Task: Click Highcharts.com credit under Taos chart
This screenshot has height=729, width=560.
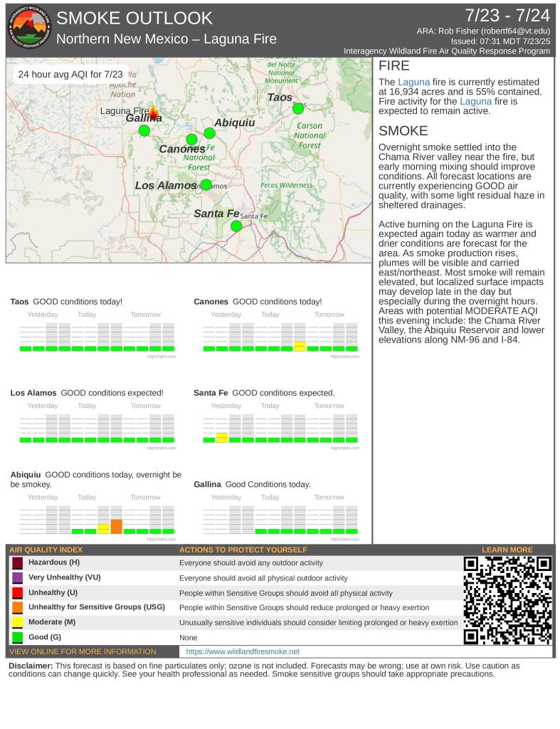Action: 161,356
